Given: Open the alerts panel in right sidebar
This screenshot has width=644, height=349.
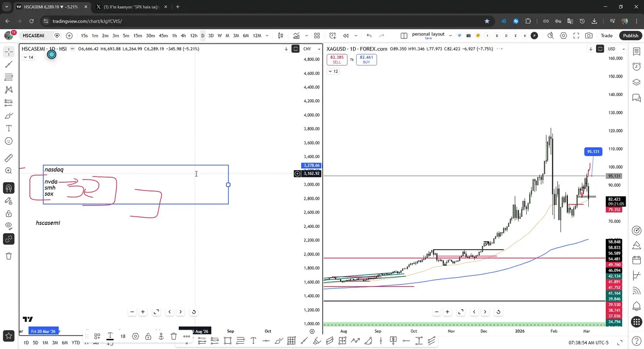Looking at the screenshot, I should (637, 66).
